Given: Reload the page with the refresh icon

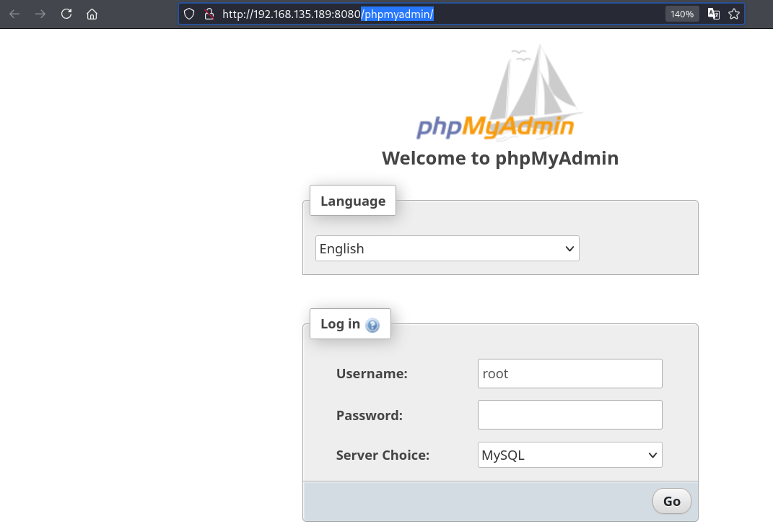Looking at the screenshot, I should 66,14.
